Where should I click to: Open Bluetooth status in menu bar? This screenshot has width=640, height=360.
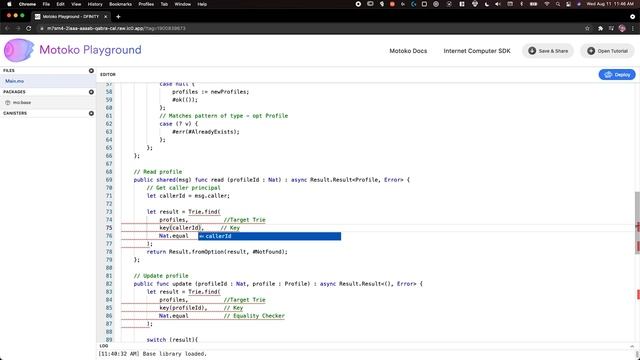[x=521, y=4]
